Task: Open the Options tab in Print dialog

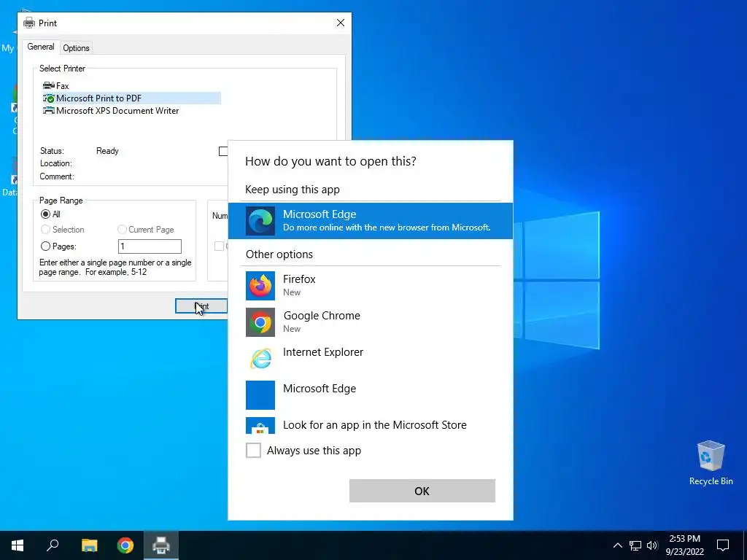Action: (76, 47)
